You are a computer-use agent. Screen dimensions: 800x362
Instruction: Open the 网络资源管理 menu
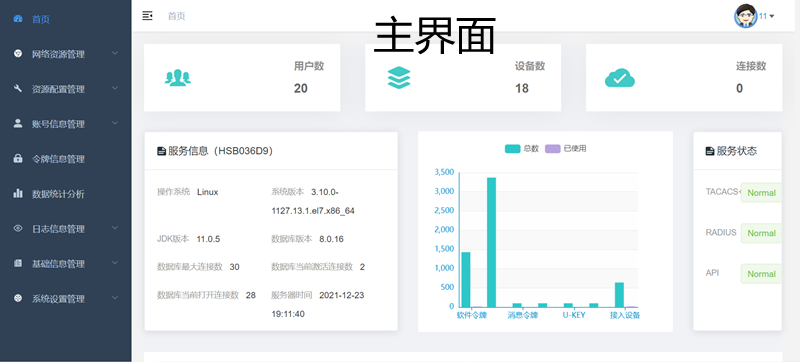[x=65, y=54]
